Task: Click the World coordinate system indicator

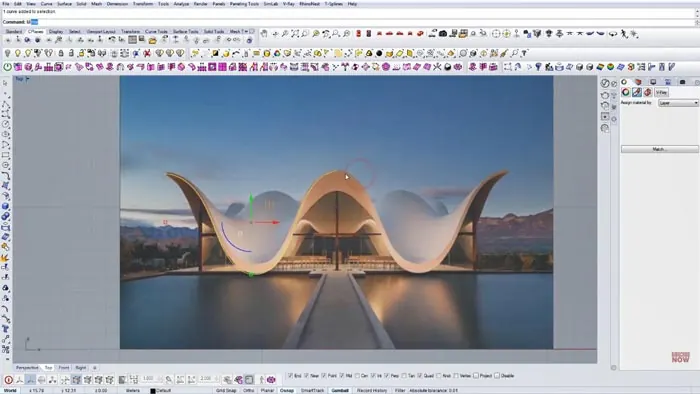Action: [10, 390]
